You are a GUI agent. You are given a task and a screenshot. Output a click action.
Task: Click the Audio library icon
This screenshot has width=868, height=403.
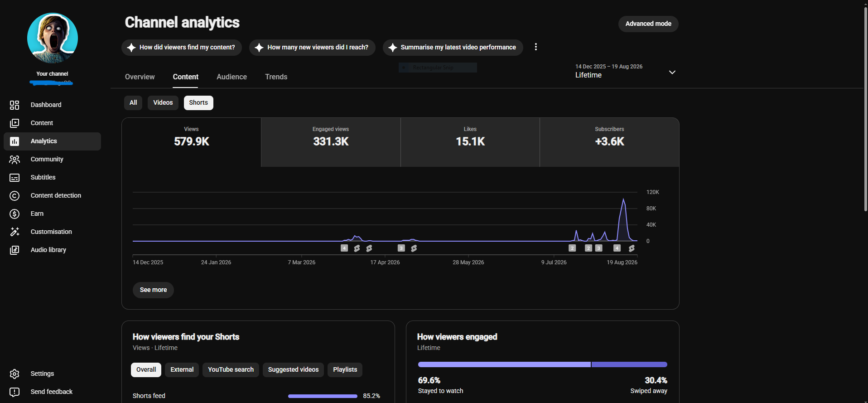coord(14,250)
